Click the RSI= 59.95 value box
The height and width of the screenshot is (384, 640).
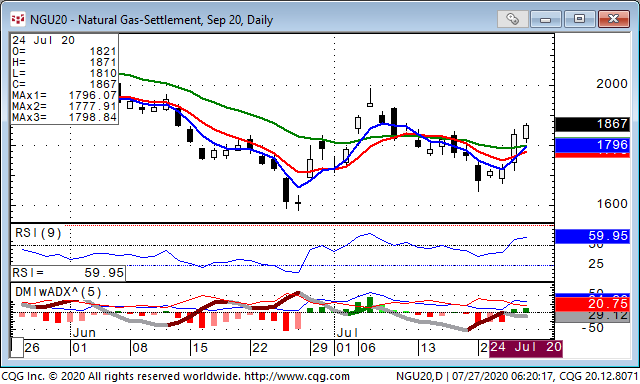pyautogui.click(x=68, y=273)
